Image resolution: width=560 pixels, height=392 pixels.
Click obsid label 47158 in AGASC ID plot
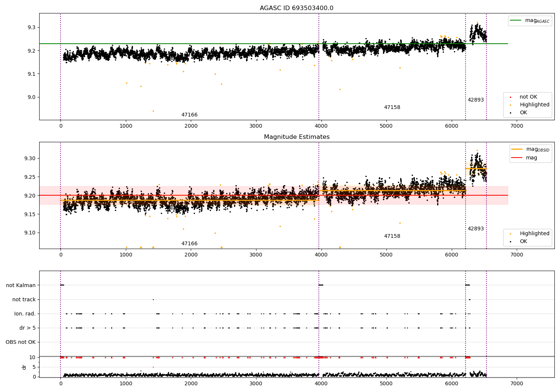click(x=392, y=107)
